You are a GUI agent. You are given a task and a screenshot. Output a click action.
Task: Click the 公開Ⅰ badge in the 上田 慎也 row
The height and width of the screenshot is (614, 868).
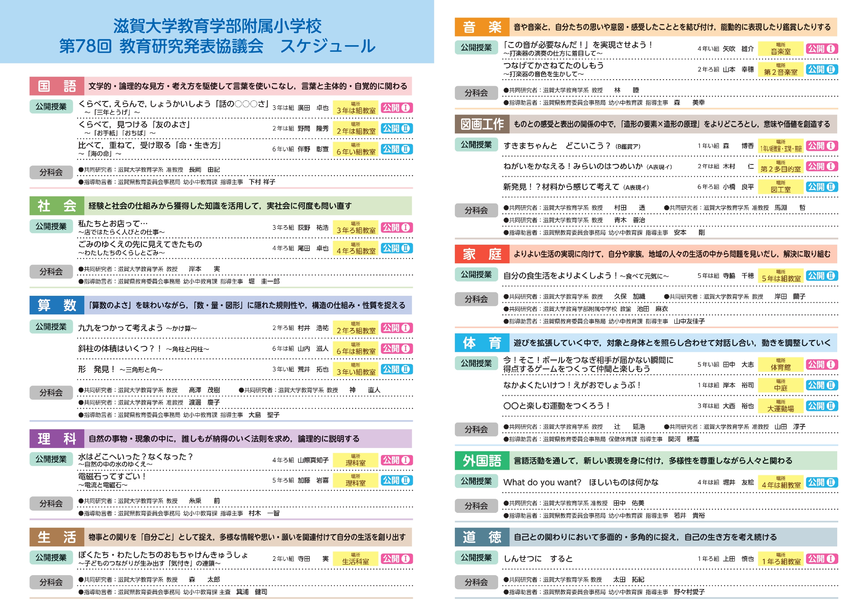(x=822, y=559)
